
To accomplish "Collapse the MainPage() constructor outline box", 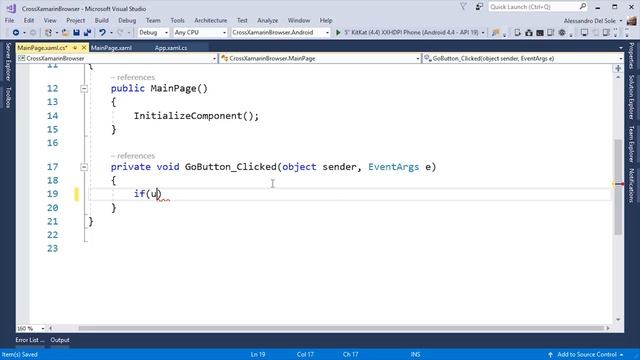I will (84, 89).
